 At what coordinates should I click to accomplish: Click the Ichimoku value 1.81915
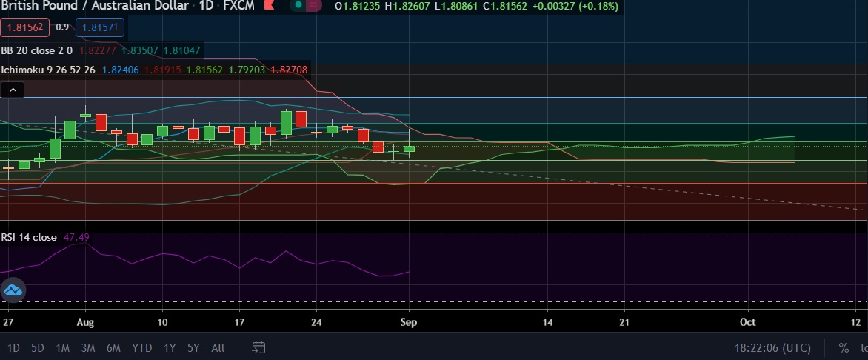[163, 70]
